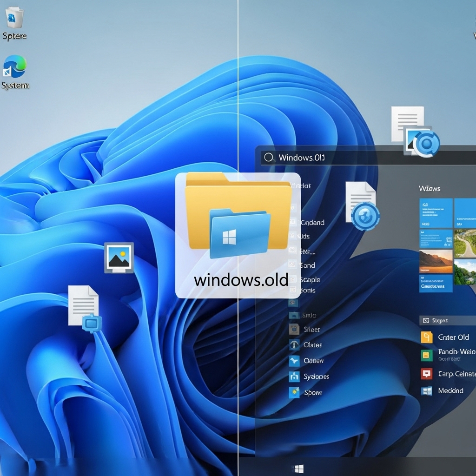
Task: Click the icon beside Spowr
Action: click(x=294, y=392)
